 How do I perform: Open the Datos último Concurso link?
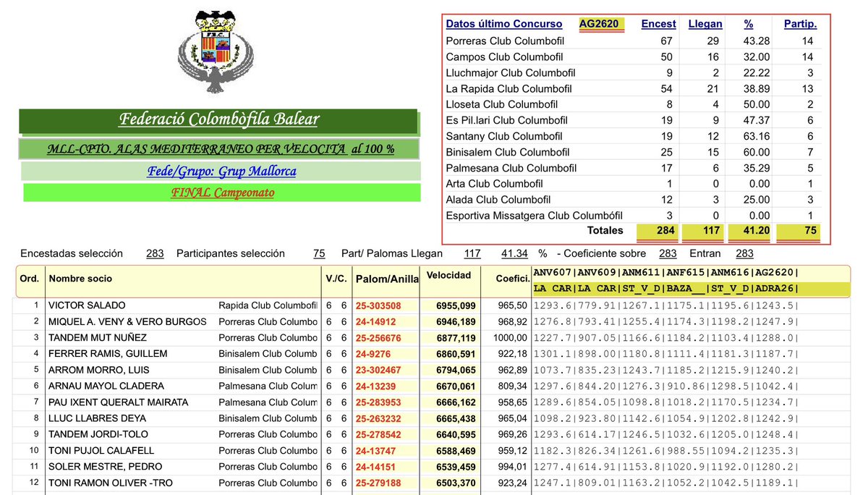coord(503,24)
